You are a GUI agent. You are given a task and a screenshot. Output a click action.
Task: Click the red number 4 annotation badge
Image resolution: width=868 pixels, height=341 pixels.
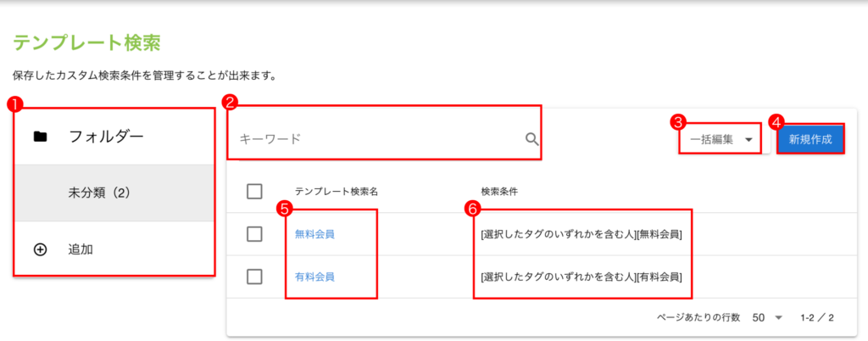tap(775, 121)
